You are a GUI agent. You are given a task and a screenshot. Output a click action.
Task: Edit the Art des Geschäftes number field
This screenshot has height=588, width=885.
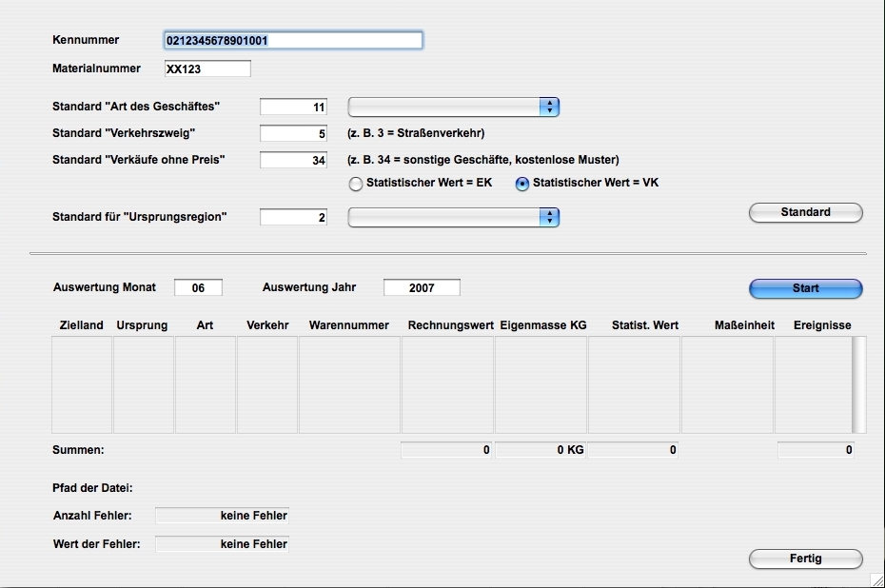tap(293, 108)
